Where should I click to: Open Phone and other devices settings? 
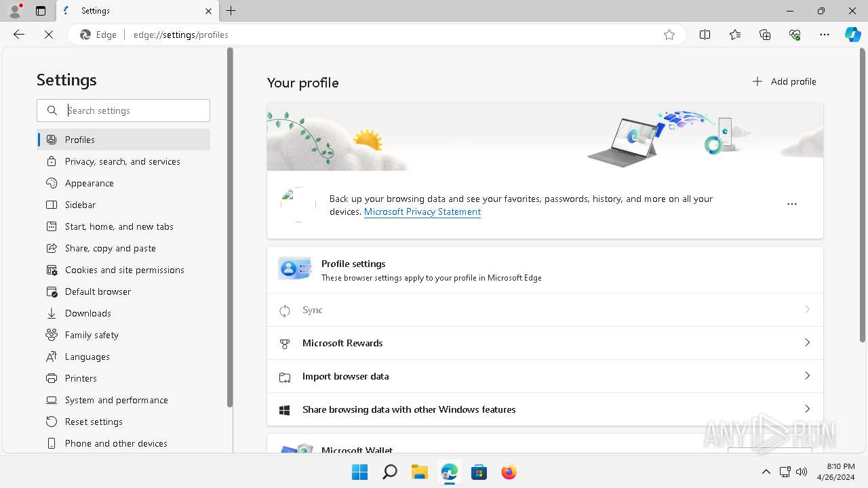(x=123, y=443)
